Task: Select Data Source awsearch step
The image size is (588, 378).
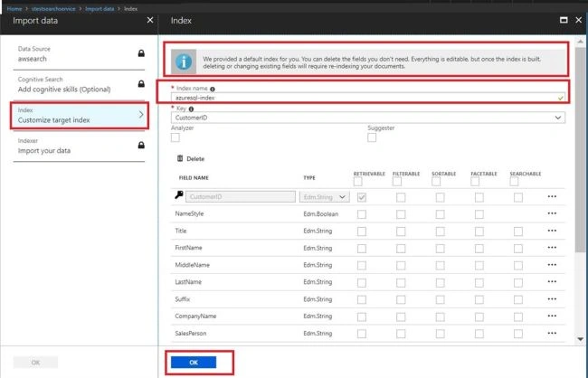Action: click(79, 54)
